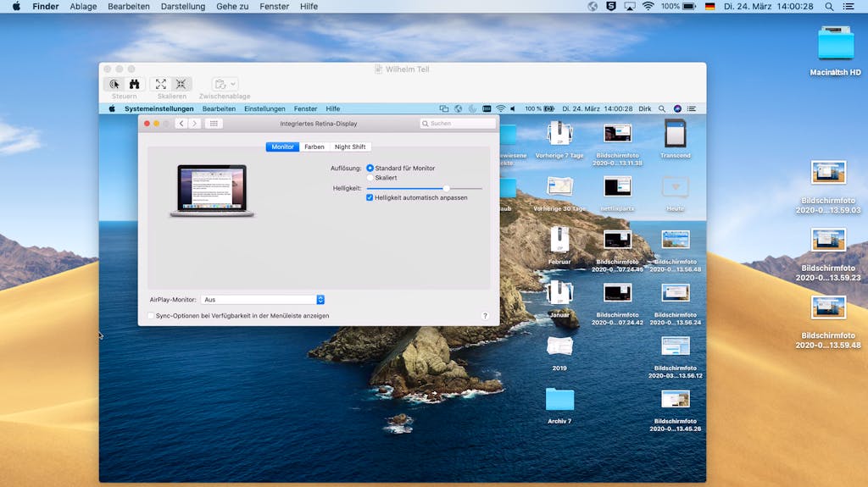Click the remote Night Shift moon icon

tap(472, 109)
